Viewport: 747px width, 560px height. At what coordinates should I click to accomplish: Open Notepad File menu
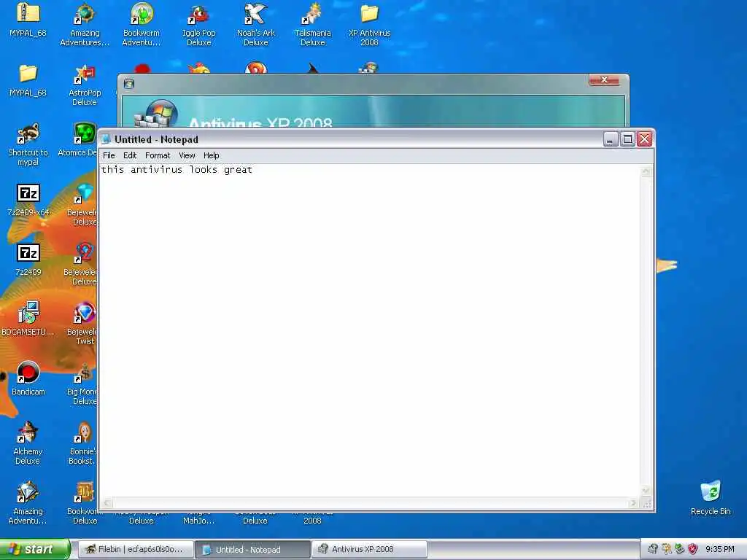[109, 155]
